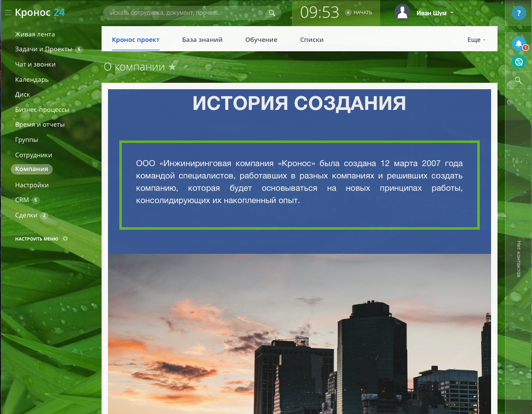Viewport: 532px width, 414px height.
Task: Open Сделки in sidebar
Action: coord(26,215)
